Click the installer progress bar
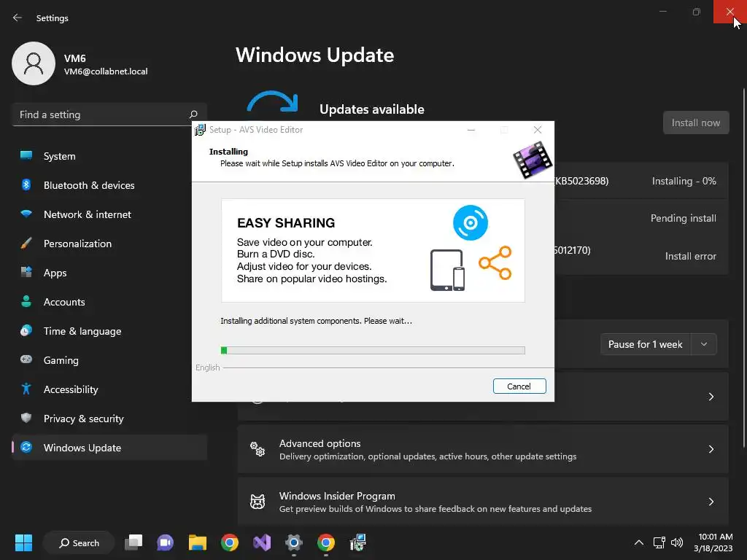 click(373, 351)
